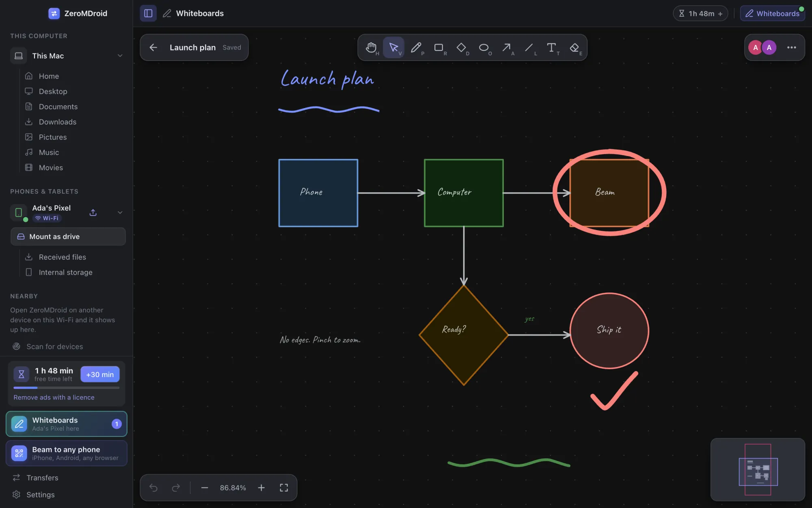Image resolution: width=812 pixels, height=508 pixels.
Task: Collapse the This Mac section chevron
Action: (120, 56)
